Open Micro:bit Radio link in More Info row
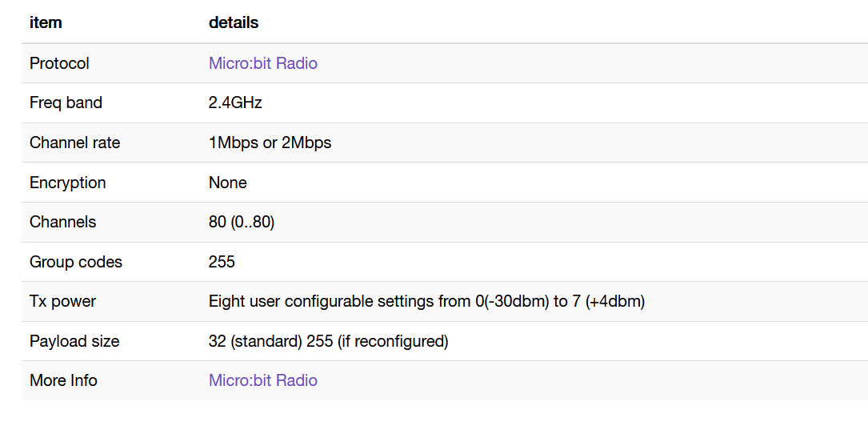The height and width of the screenshot is (426, 868). pyautogui.click(x=262, y=380)
